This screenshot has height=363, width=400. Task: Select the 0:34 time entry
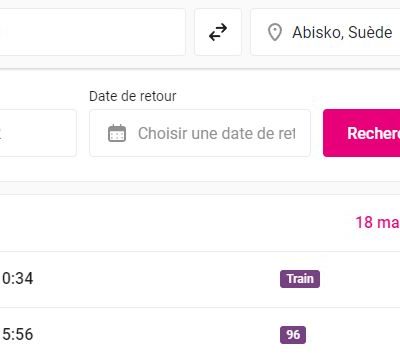pyautogui.click(x=18, y=279)
